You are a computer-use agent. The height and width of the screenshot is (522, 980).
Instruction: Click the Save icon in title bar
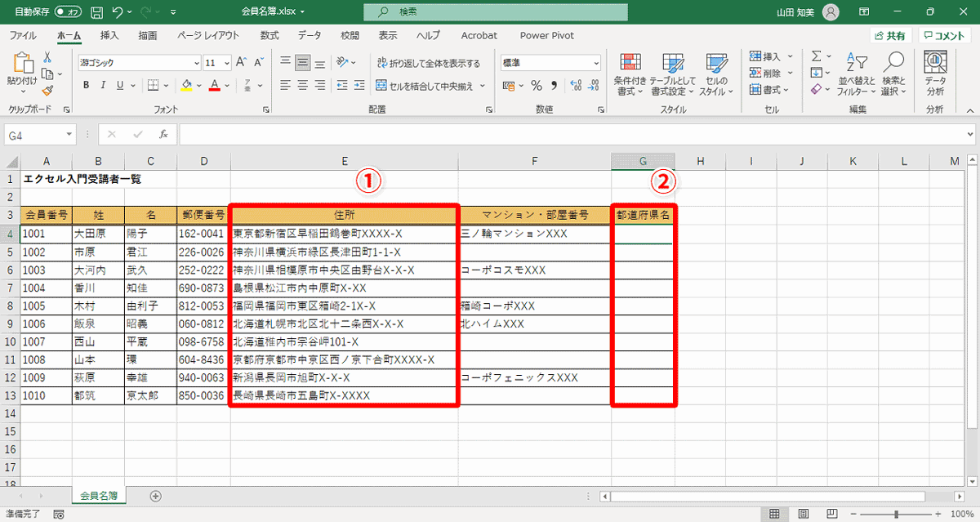[97, 12]
